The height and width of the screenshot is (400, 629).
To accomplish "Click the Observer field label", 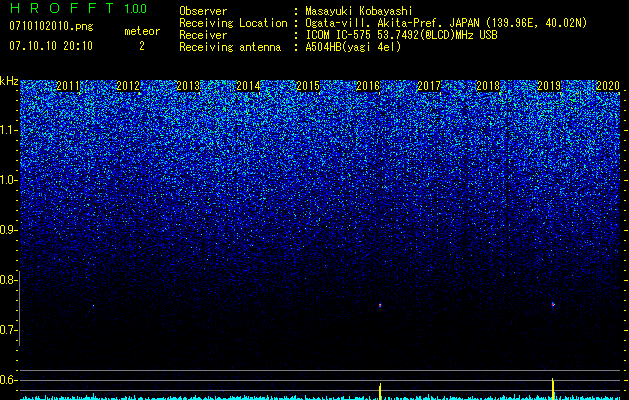I will coord(203,11).
